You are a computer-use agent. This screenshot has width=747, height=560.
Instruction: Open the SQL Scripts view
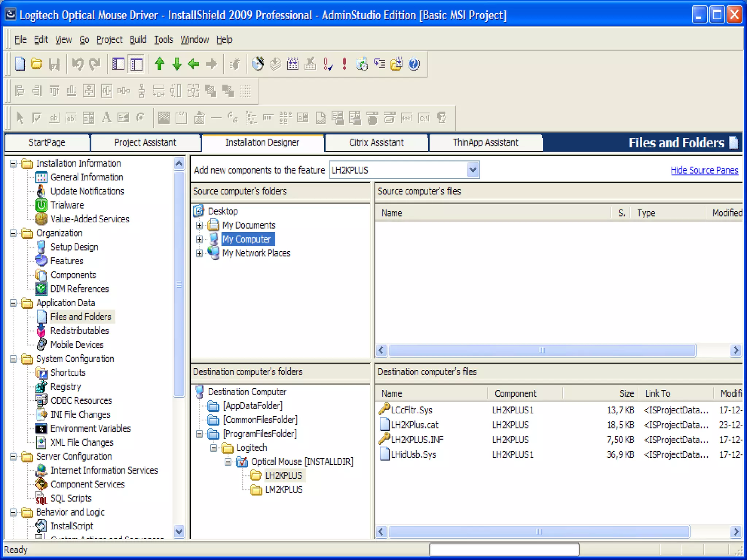[x=71, y=498]
